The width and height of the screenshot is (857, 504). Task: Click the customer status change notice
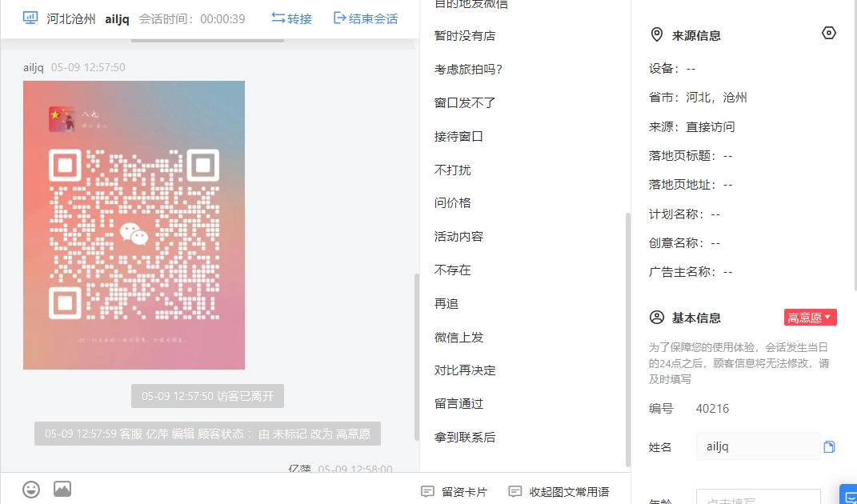[x=208, y=434]
